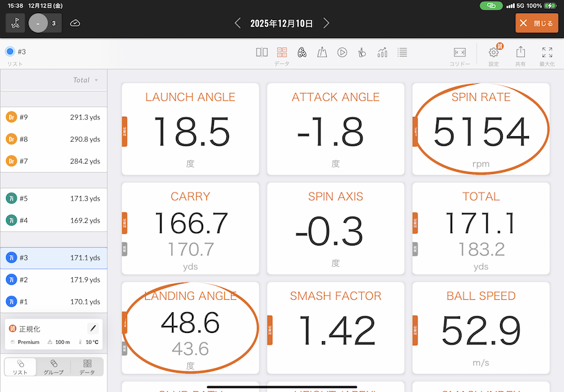Switch to split-screen view icon
Screen dimensions: 564x392
pyautogui.click(x=262, y=52)
